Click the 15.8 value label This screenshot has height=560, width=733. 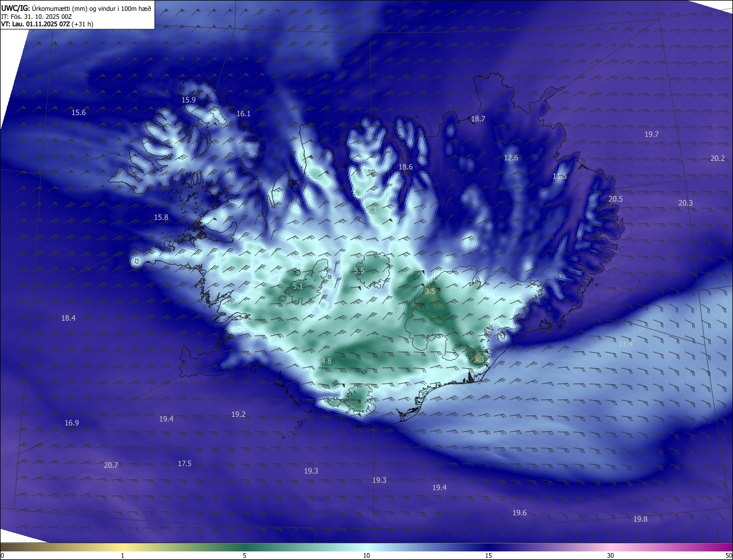[x=161, y=218]
